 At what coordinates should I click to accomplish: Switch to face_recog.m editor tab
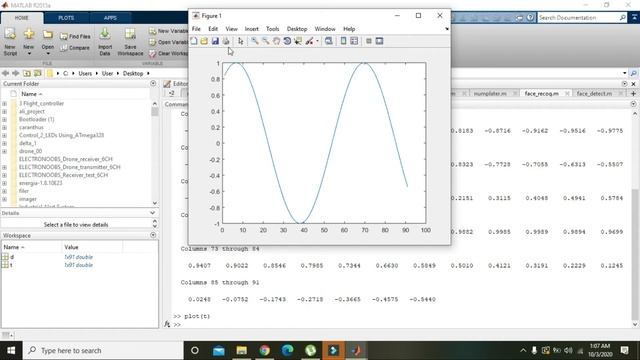541,93
